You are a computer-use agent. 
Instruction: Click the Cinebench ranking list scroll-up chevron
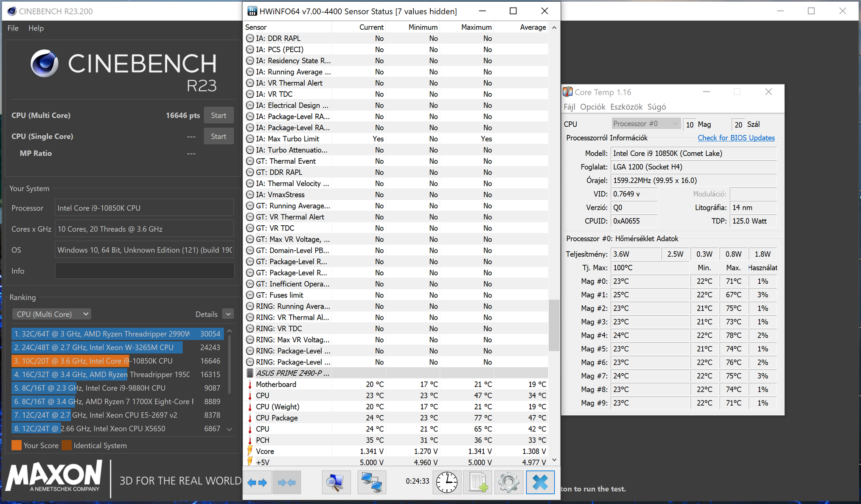tap(230, 331)
